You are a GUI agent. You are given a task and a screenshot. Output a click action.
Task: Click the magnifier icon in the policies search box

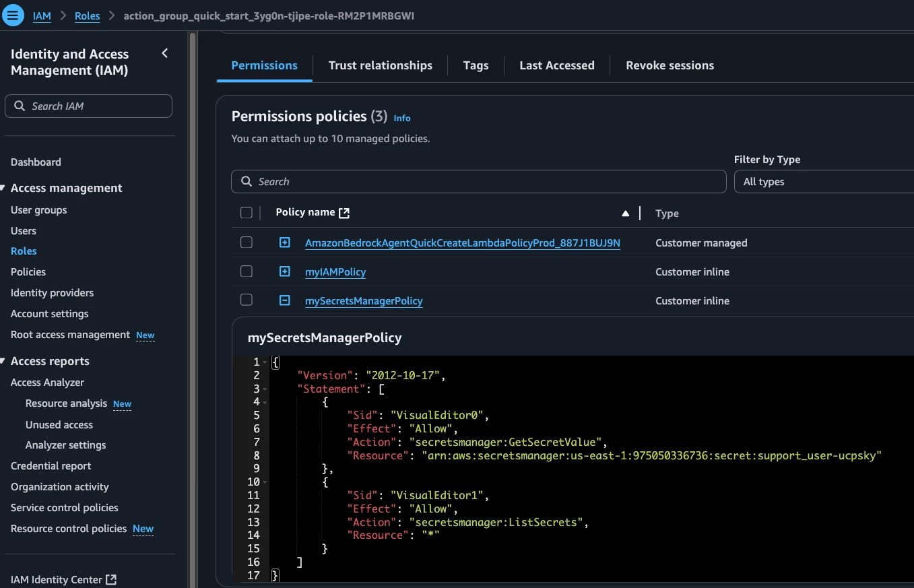247,182
